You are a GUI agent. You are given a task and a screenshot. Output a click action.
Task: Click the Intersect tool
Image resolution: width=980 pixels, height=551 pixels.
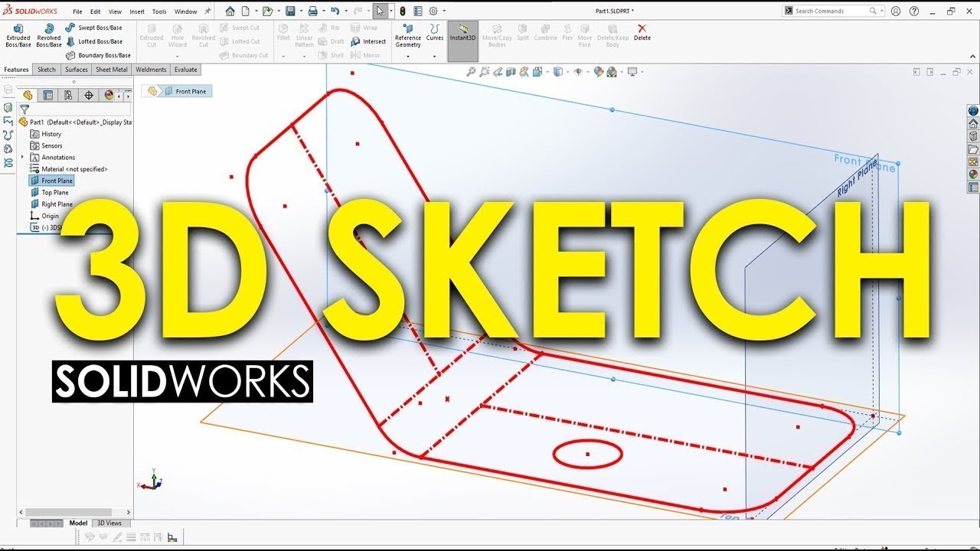point(368,41)
